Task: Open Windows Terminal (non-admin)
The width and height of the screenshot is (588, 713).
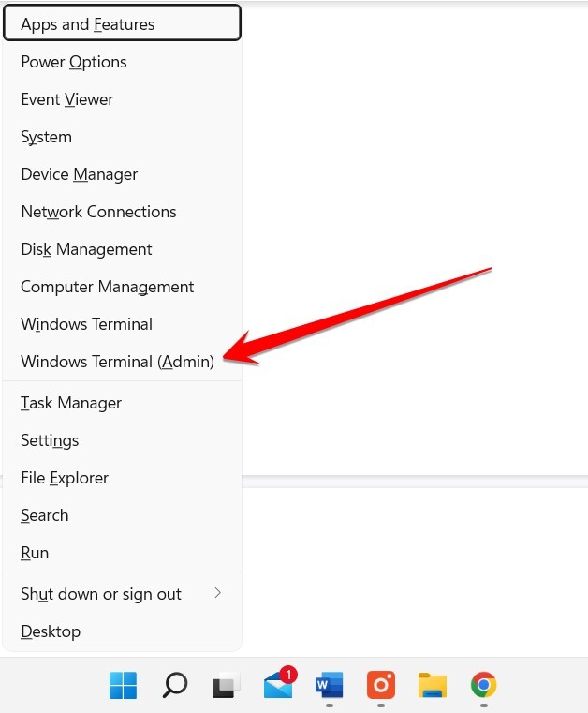Action: point(122,324)
